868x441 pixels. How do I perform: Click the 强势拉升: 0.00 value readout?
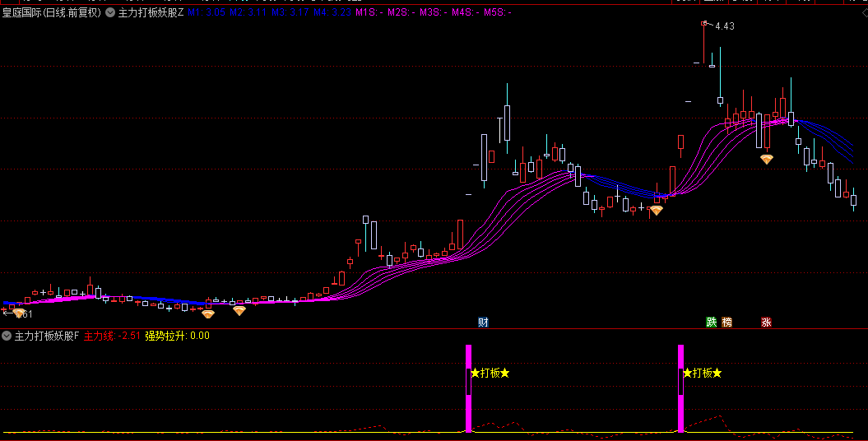177,336
